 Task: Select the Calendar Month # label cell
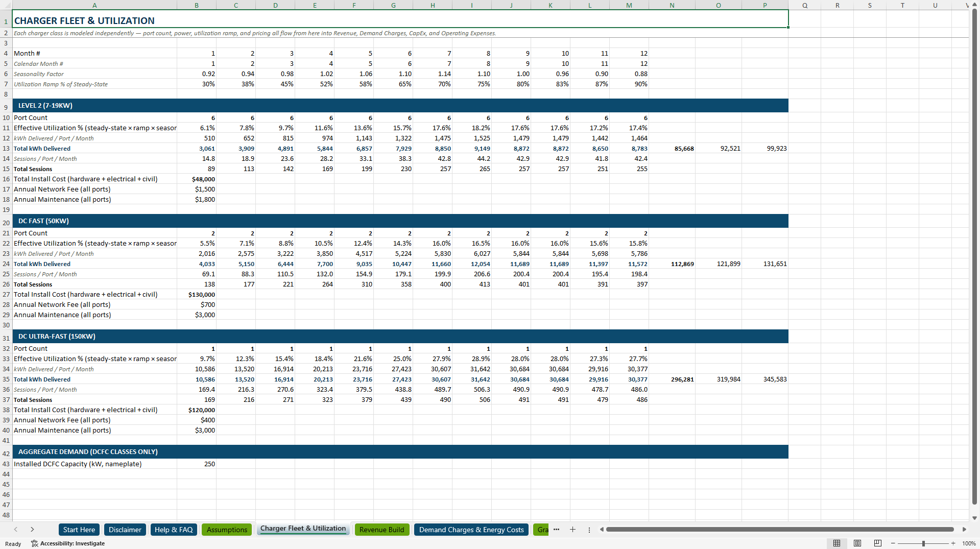pos(94,64)
